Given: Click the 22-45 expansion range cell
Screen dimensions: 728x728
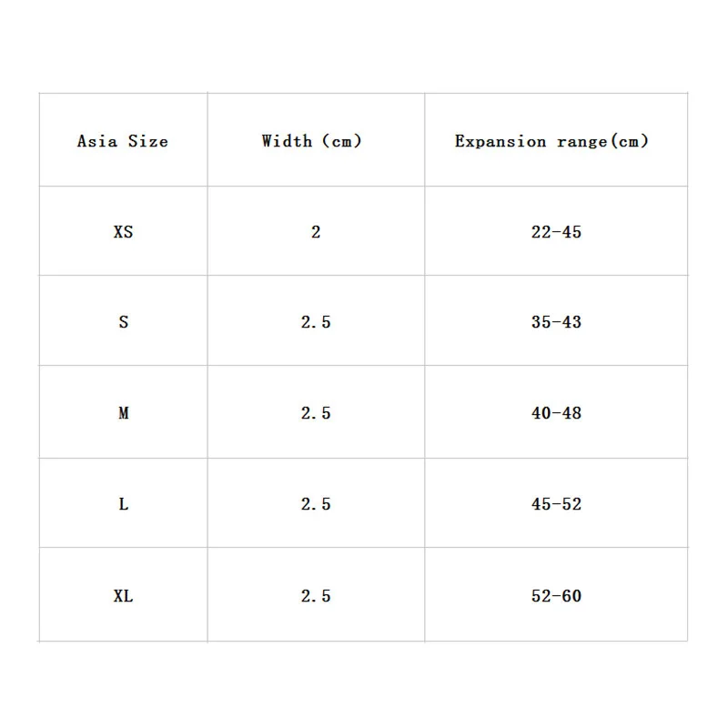Looking at the screenshot, I should 556,231.
